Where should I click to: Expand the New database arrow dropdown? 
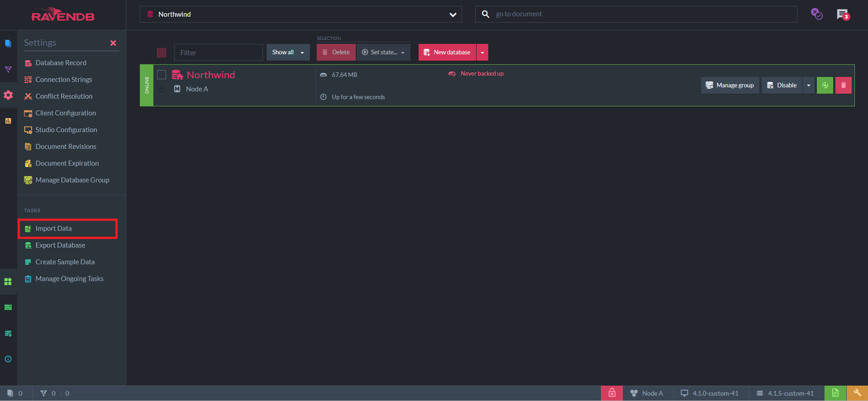pos(482,52)
